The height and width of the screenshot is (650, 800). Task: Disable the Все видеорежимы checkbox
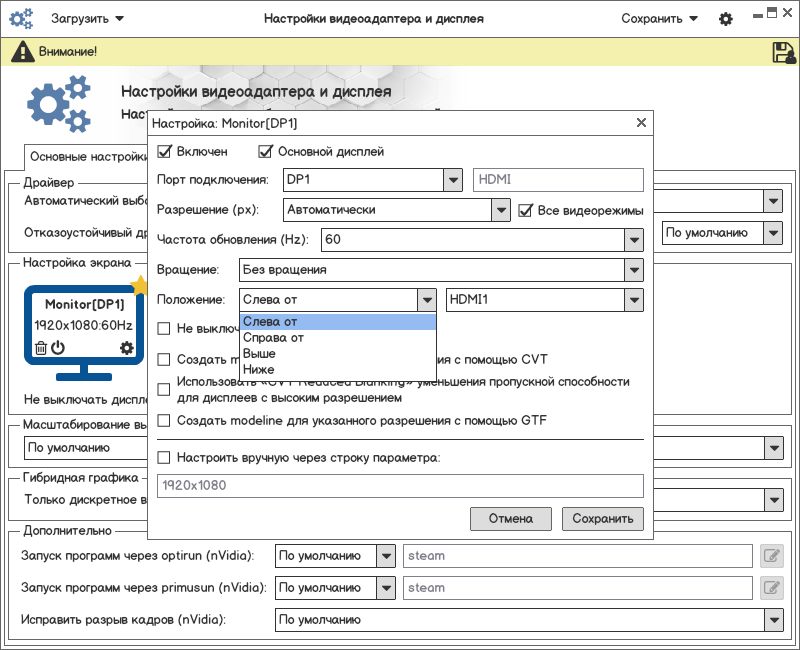coord(526,210)
